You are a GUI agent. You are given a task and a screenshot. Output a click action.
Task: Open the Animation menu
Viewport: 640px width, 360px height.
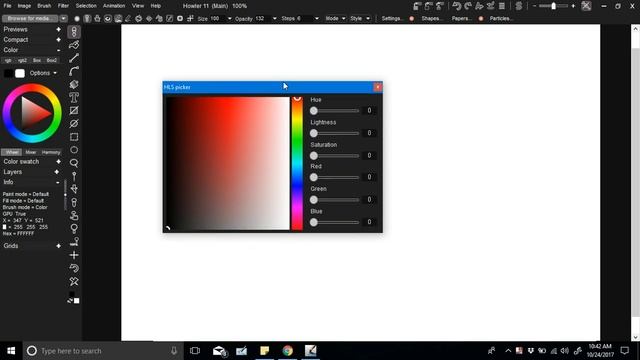pos(114,6)
